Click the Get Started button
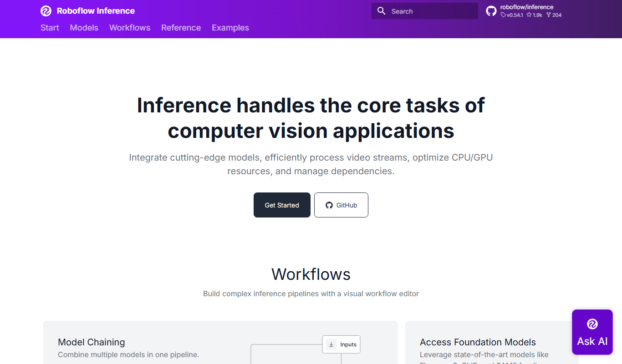 [282, 205]
